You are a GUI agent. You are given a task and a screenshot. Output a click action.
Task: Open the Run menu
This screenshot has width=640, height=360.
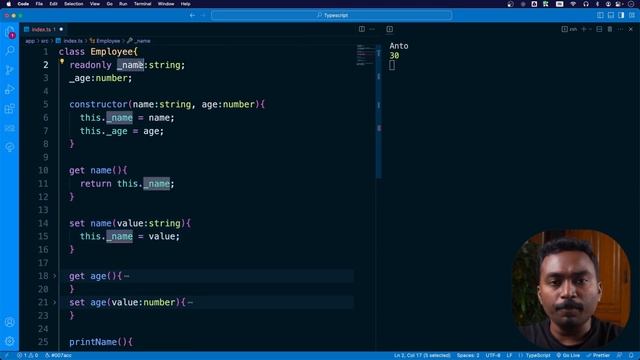(x=123, y=4)
